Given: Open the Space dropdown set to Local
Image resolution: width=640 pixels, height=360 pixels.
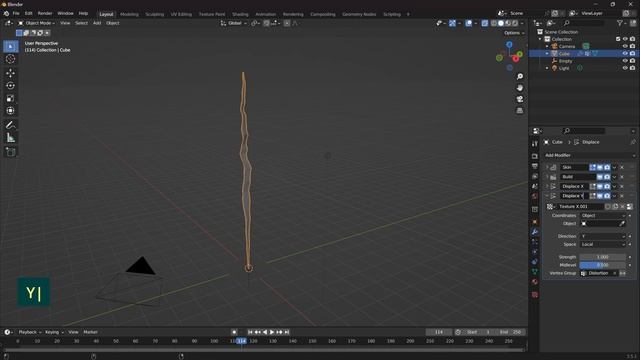Looking at the screenshot, I should tap(603, 244).
